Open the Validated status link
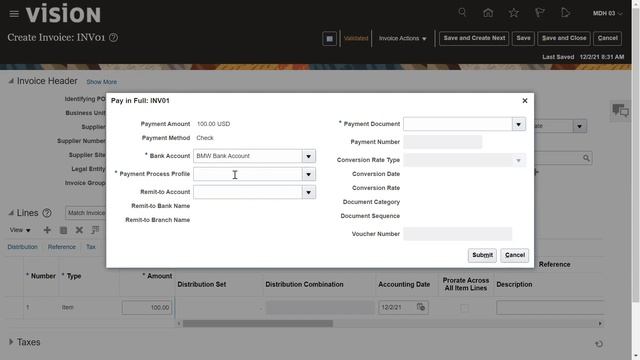This screenshot has width=640, height=360. [356, 38]
